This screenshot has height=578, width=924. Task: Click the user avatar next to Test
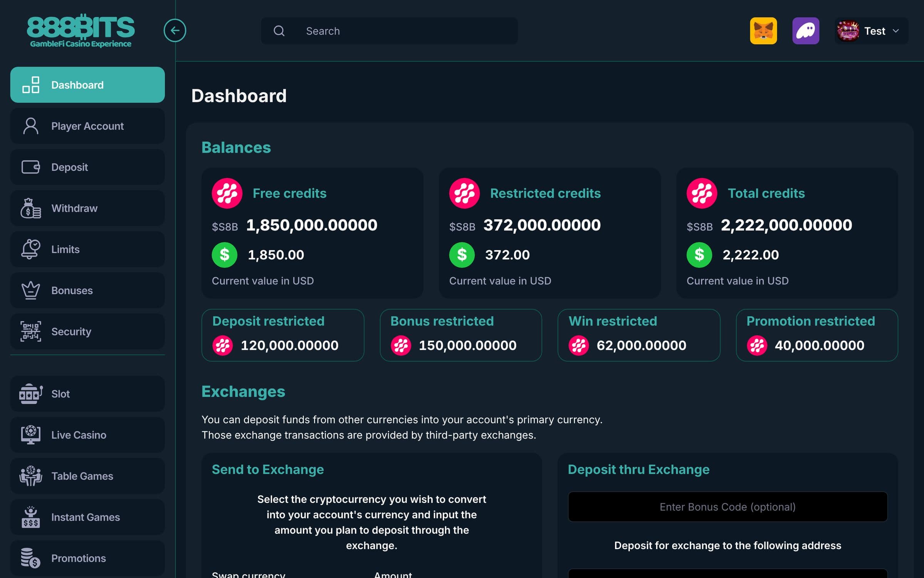point(847,31)
